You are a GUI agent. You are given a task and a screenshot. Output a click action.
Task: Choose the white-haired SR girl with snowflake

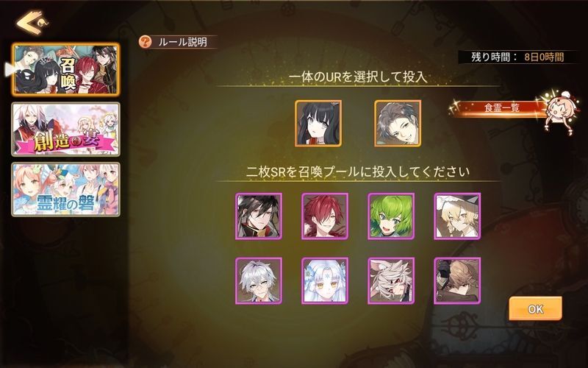point(325,280)
